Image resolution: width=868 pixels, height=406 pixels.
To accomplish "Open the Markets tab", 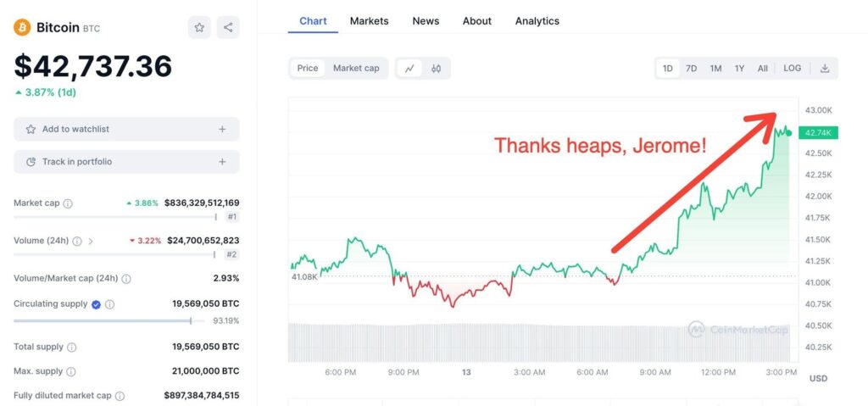I will (x=369, y=20).
